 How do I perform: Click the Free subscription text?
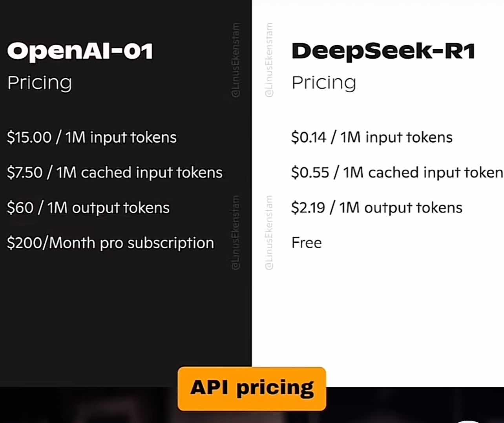pyautogui.click(x=307, y=243)
